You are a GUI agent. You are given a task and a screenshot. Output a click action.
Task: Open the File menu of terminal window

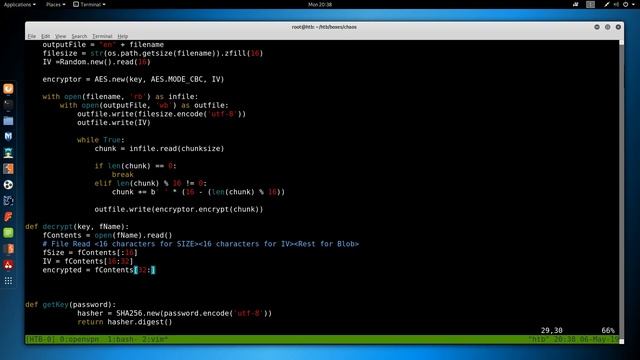click(x=32, y=36)
